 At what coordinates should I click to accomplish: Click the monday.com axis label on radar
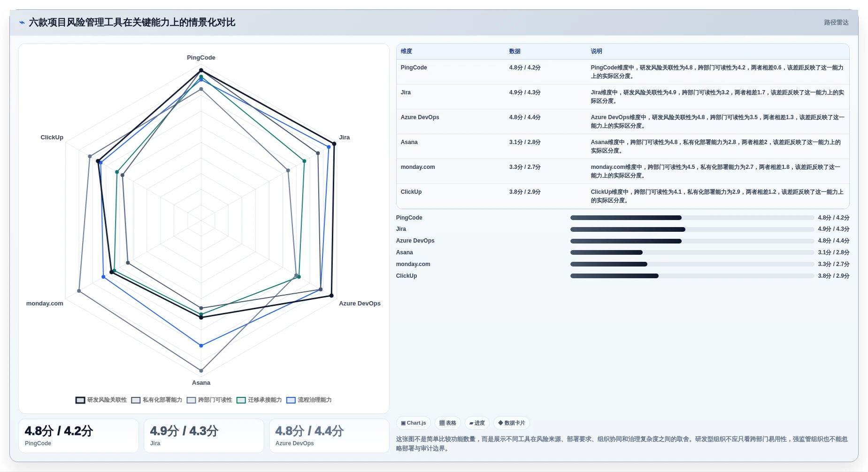(x=45, y=304)
